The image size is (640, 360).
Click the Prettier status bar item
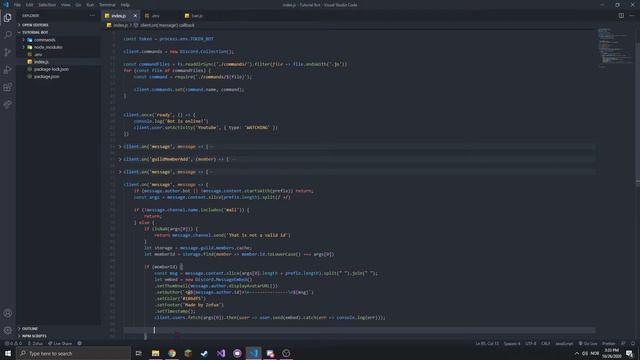[609, 344]
